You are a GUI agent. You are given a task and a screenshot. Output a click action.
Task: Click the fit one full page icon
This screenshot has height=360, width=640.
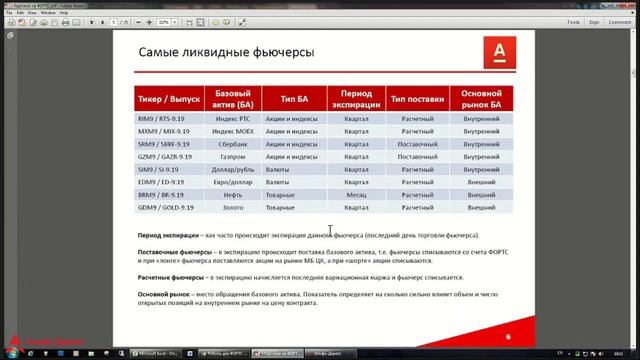coord(200,22)
